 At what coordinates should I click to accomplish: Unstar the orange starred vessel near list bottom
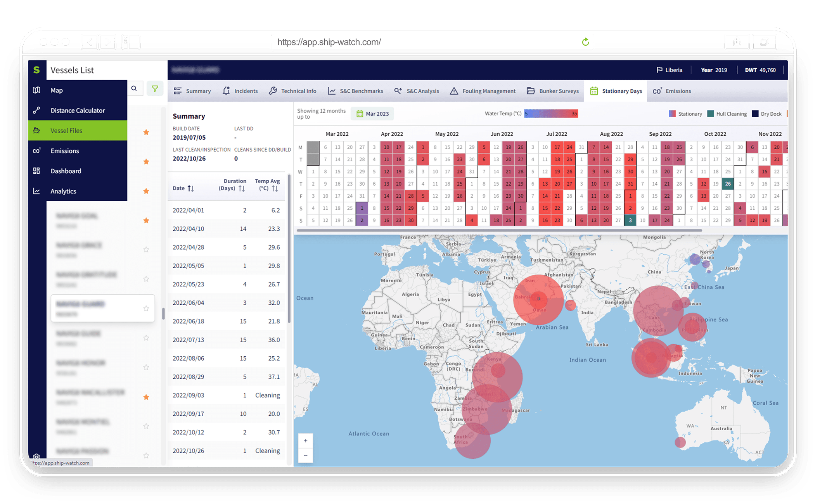[146, 397]
